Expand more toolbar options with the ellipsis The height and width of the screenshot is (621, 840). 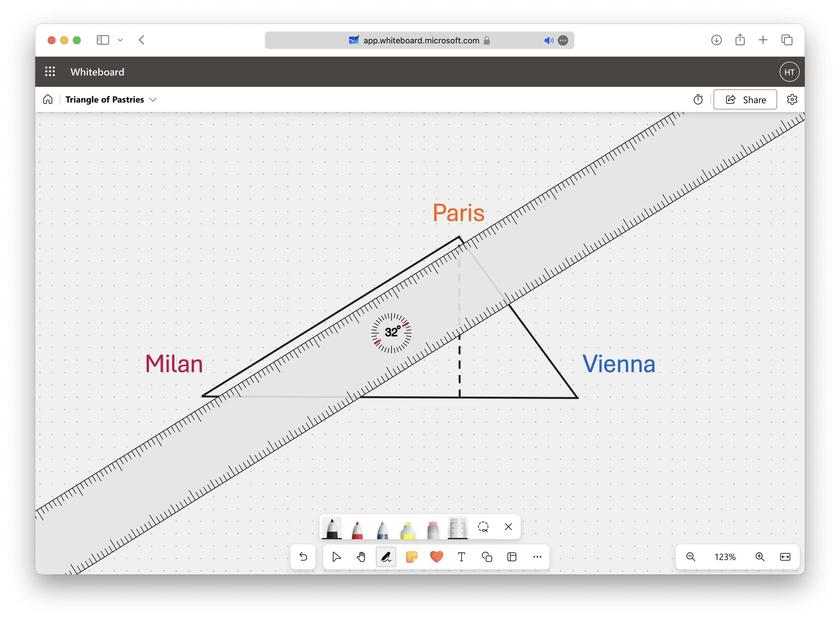(x=537, y=557)
